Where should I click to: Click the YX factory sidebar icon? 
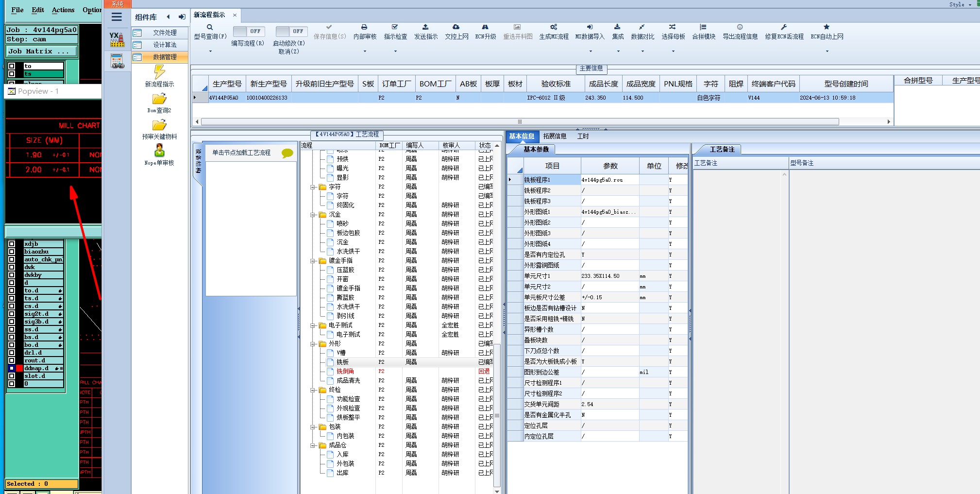point(117,39)
